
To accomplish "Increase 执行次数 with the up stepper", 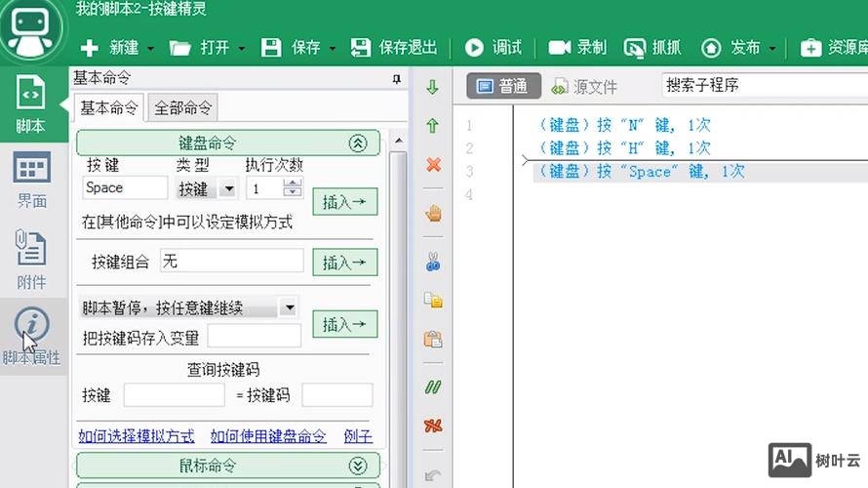I will point(293,183).
